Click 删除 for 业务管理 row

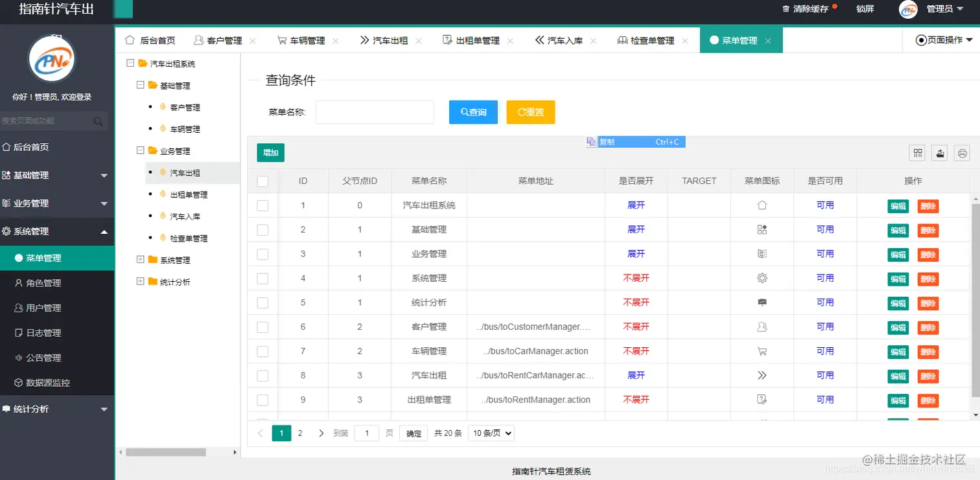pyautogui.click(x=928, y=255)
